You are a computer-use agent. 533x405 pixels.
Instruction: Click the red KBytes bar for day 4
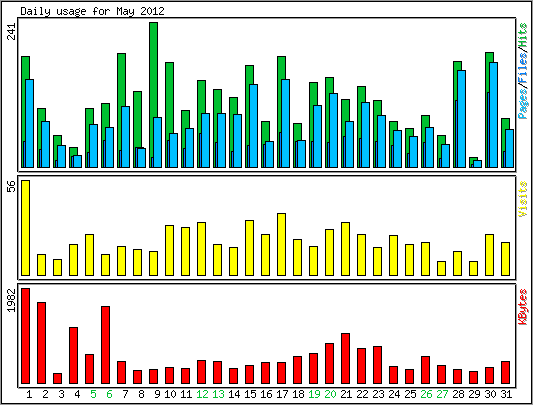pos(73,355)
